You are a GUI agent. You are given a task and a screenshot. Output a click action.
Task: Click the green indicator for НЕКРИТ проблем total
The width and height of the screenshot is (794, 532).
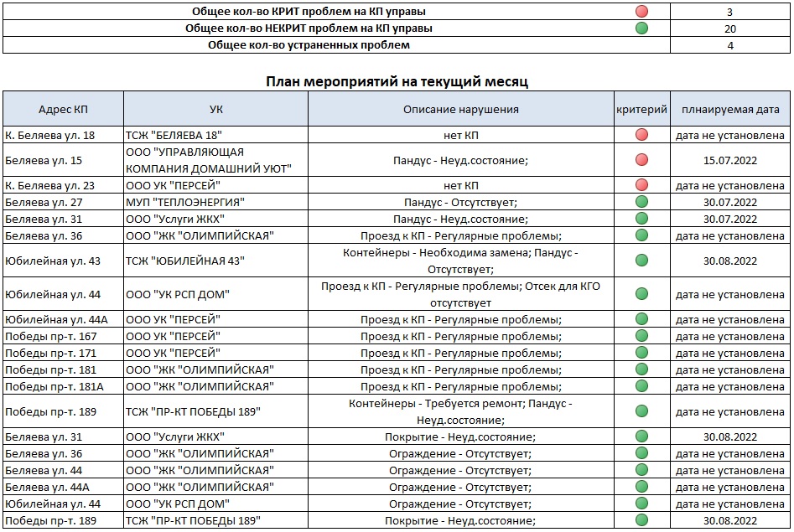pos(642,28)
